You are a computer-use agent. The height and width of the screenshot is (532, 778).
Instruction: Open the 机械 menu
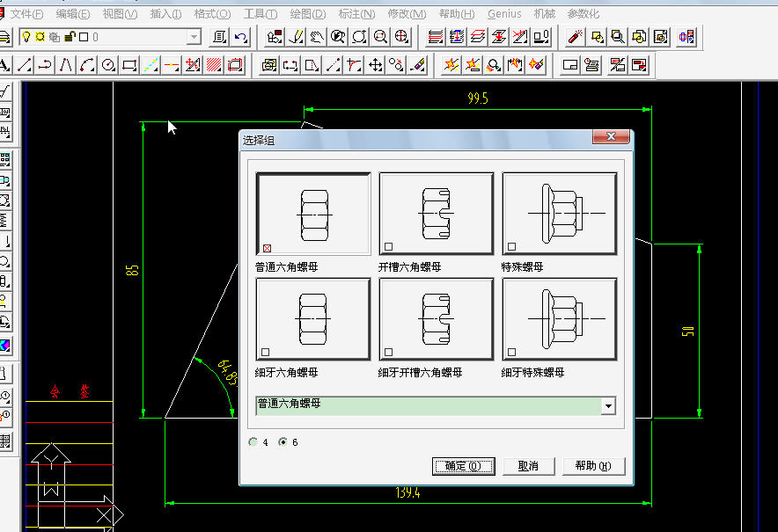544,14
